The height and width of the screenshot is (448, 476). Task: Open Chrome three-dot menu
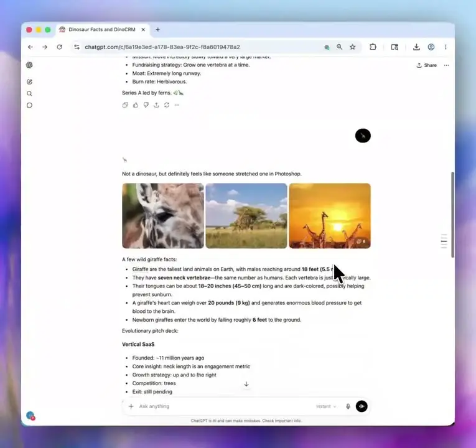(446, 47)
